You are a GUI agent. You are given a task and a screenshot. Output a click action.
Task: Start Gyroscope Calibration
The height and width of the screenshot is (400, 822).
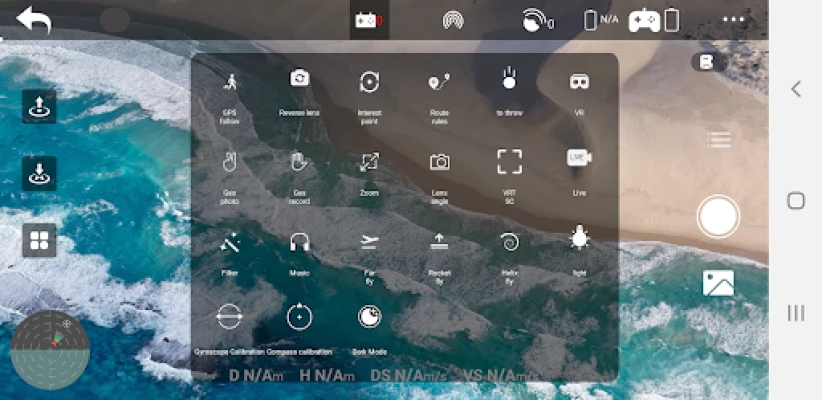click(x=229, y=317)
